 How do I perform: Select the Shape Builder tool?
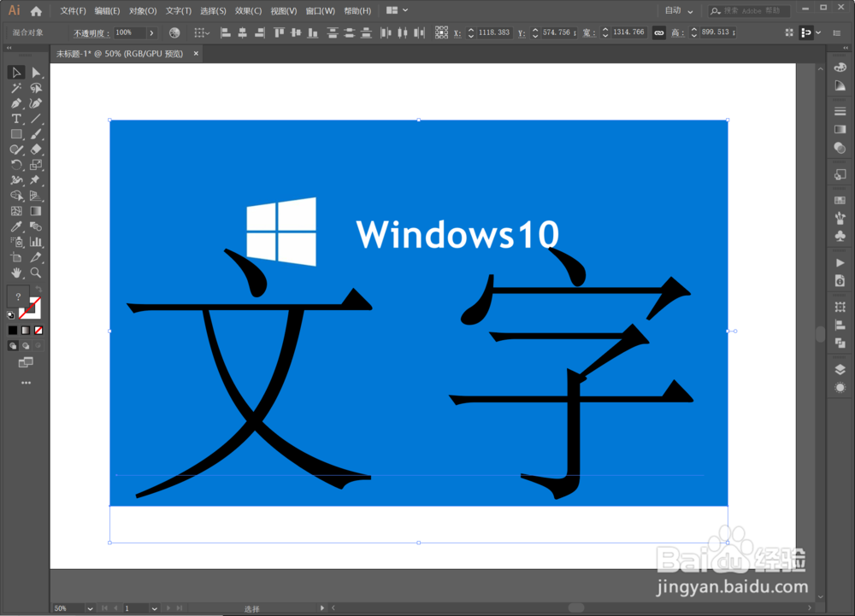point(15,195)
